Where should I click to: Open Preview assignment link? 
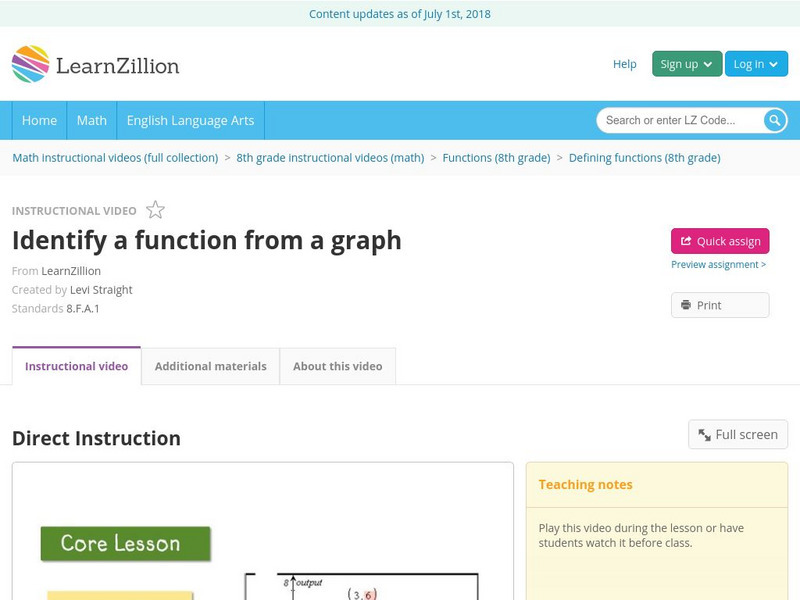pyautogui.click(x=718, y=265)
